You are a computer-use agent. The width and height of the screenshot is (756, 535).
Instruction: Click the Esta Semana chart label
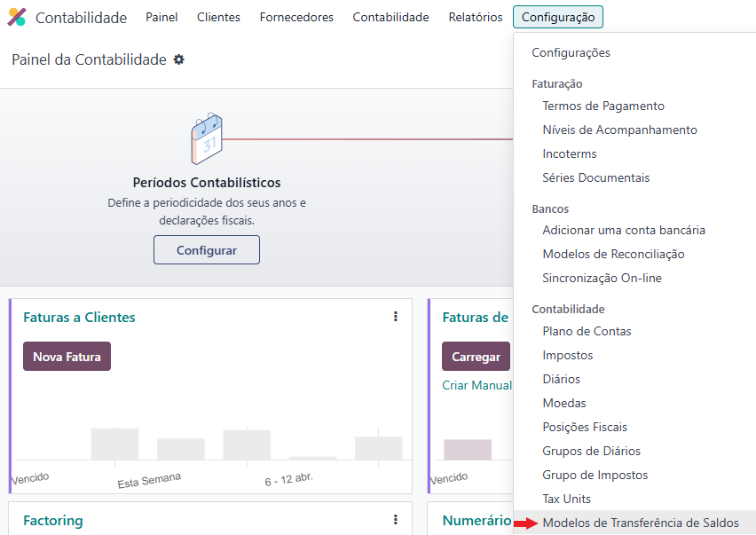(149, 481)
